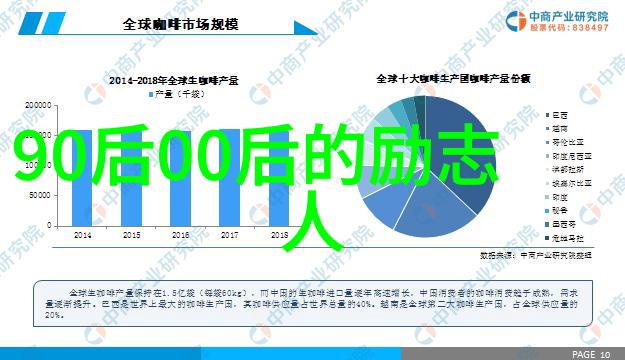
Task: Click the blue triangle right of the title underline
Action: [x=306, y=28]
